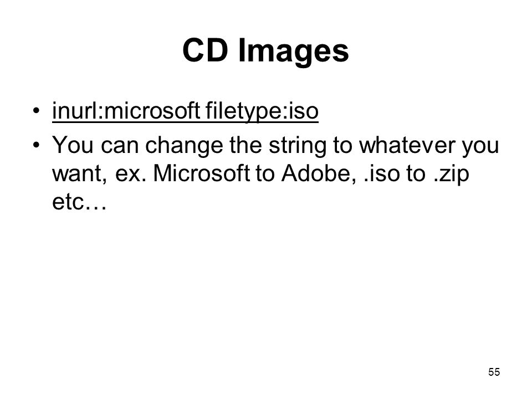
Task: Click the word 'Microsoft' in second bullet
Action: click(x=202, y=173)
